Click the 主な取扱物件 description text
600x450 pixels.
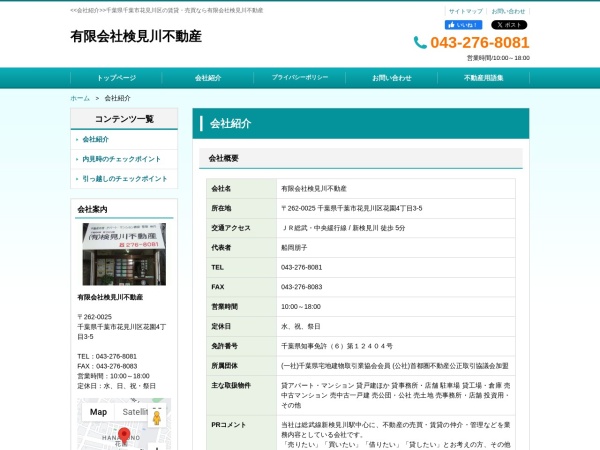396,395
